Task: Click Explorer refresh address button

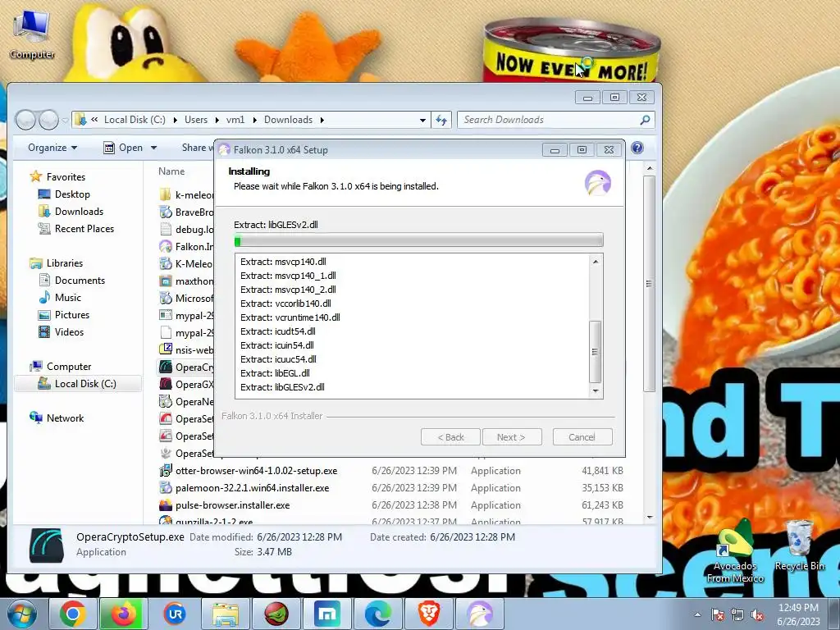Action: (441, 120)
